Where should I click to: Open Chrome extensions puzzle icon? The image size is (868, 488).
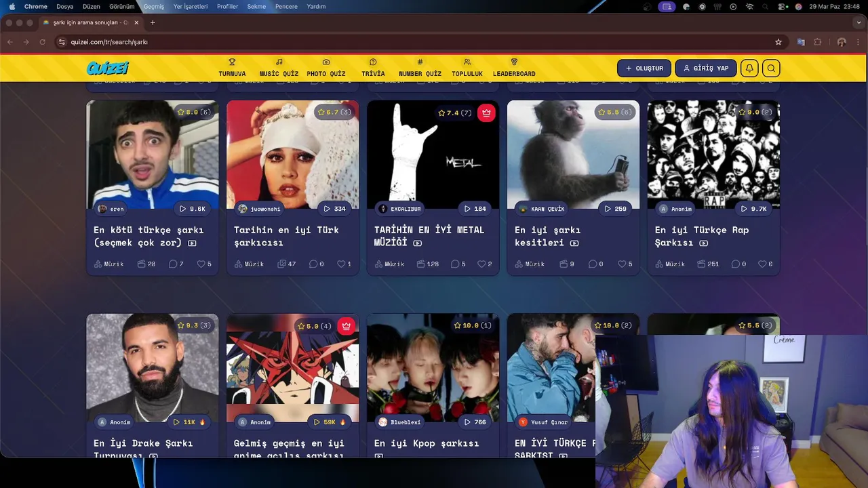tap(818, 42)
